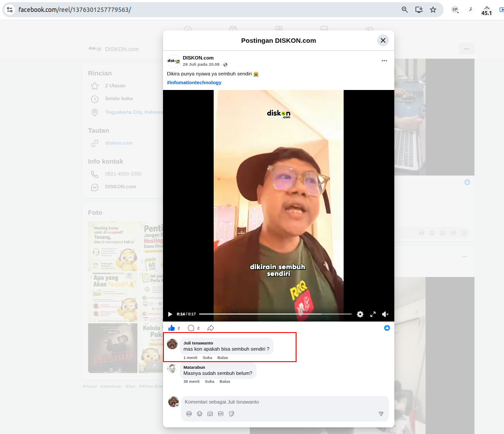504x434 pixels.
Task: Click Suka on Matarabun's comment
Action: click(x=210, y=382)
